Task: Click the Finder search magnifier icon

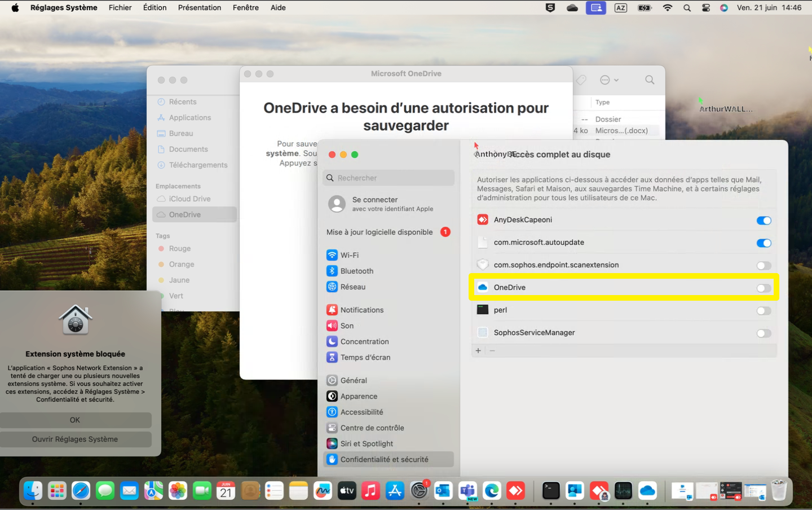Action: [x=650, y=80]
